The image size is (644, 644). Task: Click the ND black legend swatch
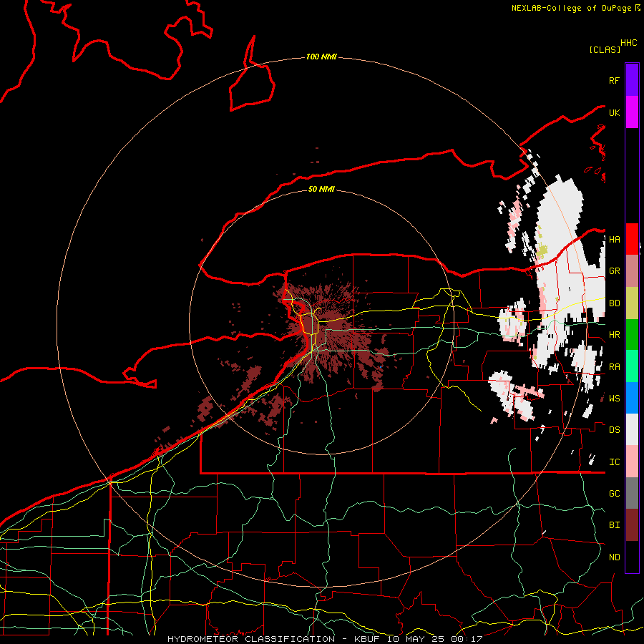click(x=632, y=557)
